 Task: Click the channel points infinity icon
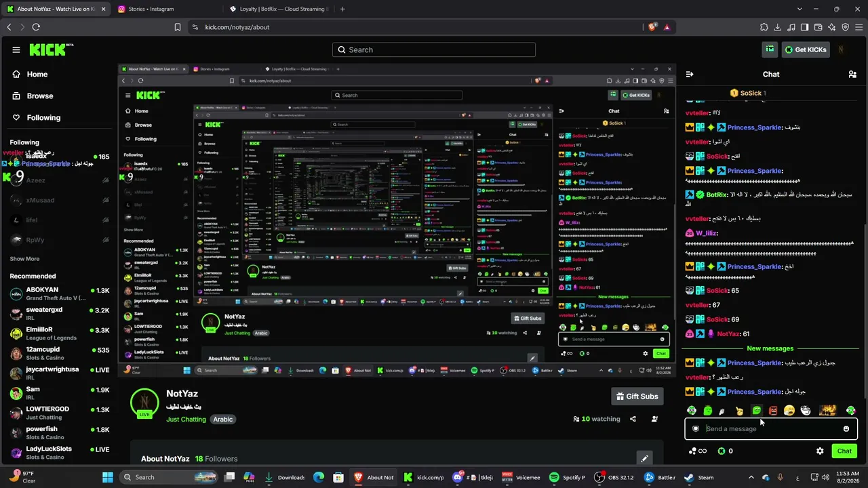click(697, 451)
